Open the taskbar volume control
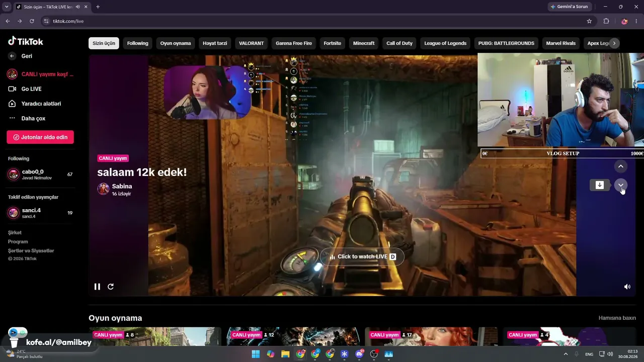Viewport: 644px width, 362px height. (610, 354)
